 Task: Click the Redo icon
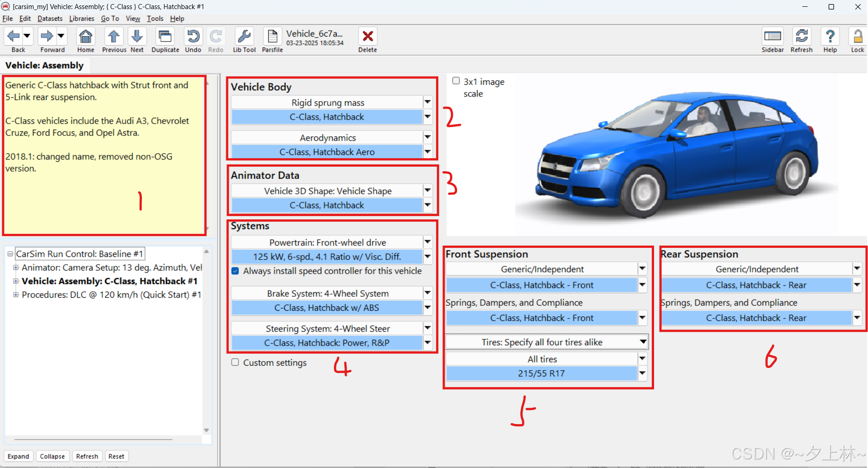coord(216,36)
